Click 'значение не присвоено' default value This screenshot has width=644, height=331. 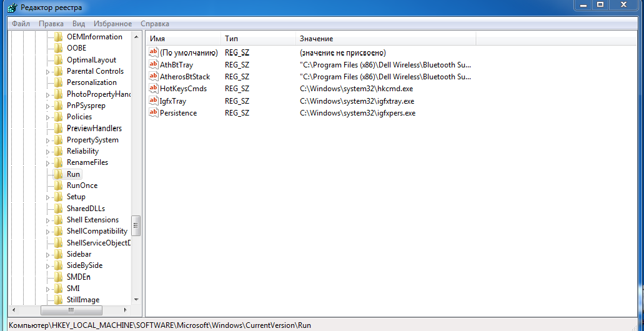(342, 53)
